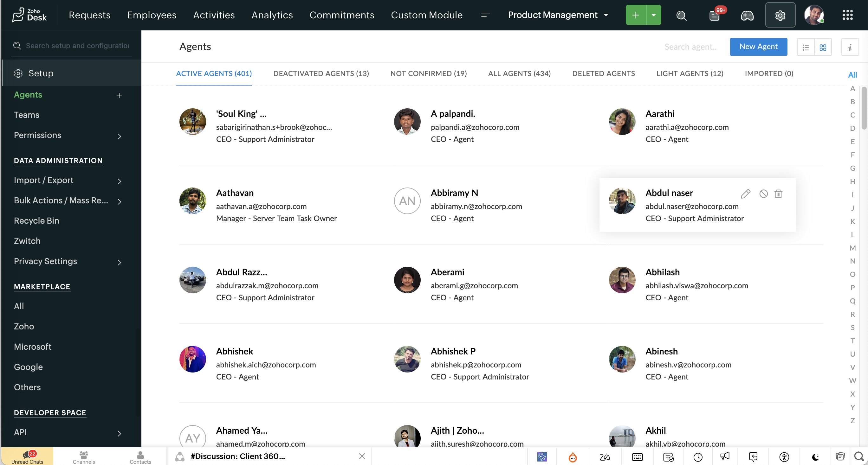Viewport: 868px width, 465px height.
Task: Open the notifications icon with 99+ badge
Action: [715, 15]
